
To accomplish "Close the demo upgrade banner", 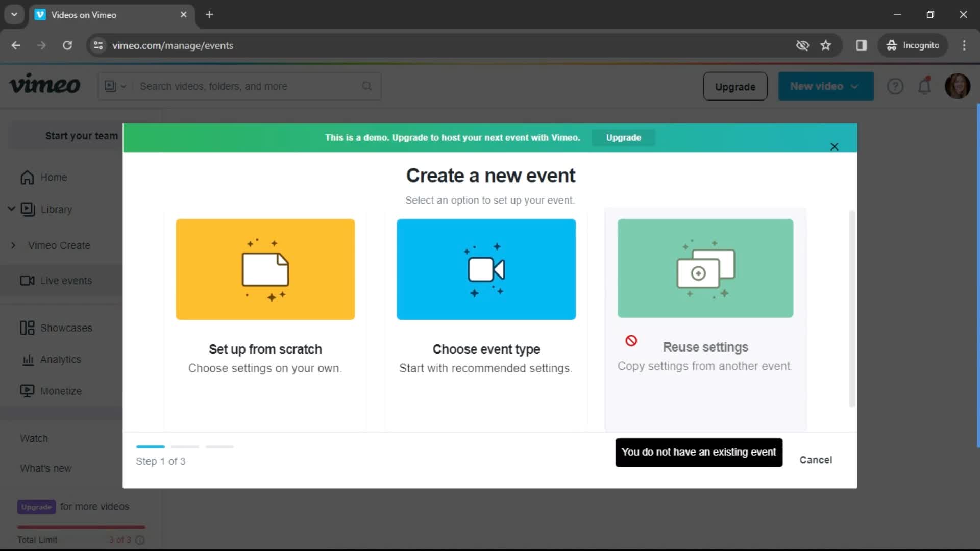I will pyautogui.click(x=834, y=146).
